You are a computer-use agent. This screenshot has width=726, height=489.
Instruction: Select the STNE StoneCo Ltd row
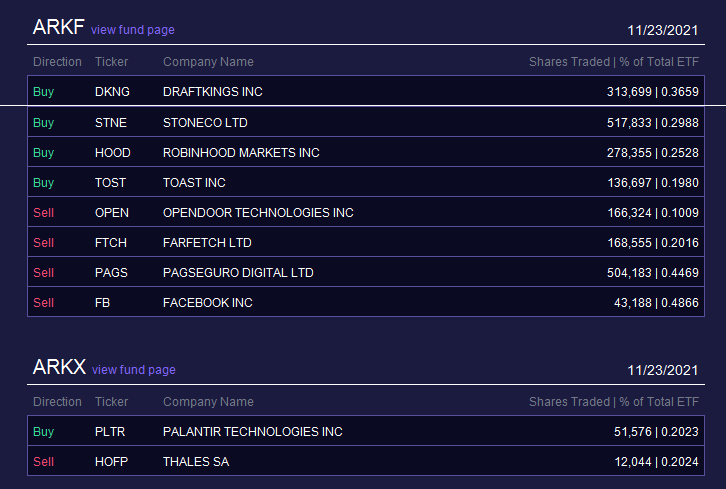tap(366, 122)
